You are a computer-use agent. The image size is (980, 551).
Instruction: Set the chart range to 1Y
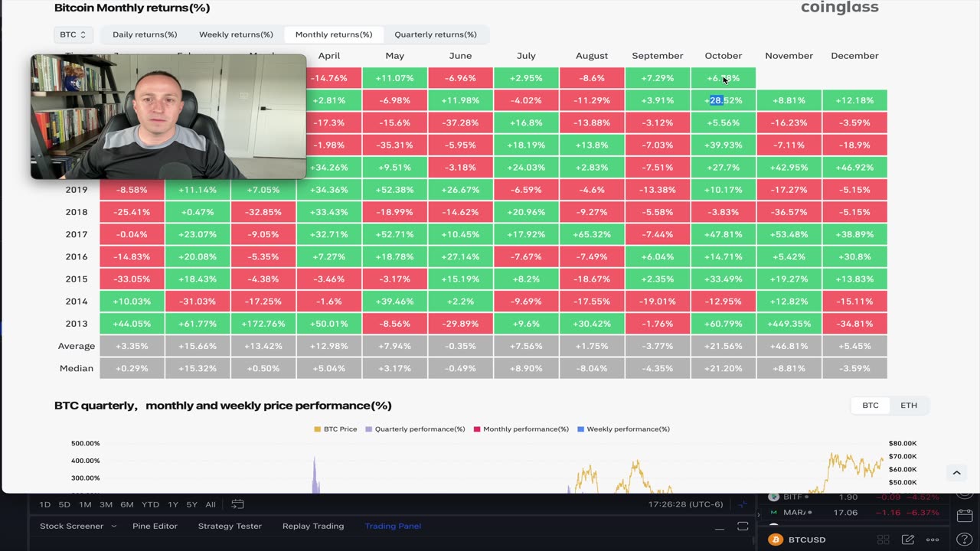[x=173, y=504]
